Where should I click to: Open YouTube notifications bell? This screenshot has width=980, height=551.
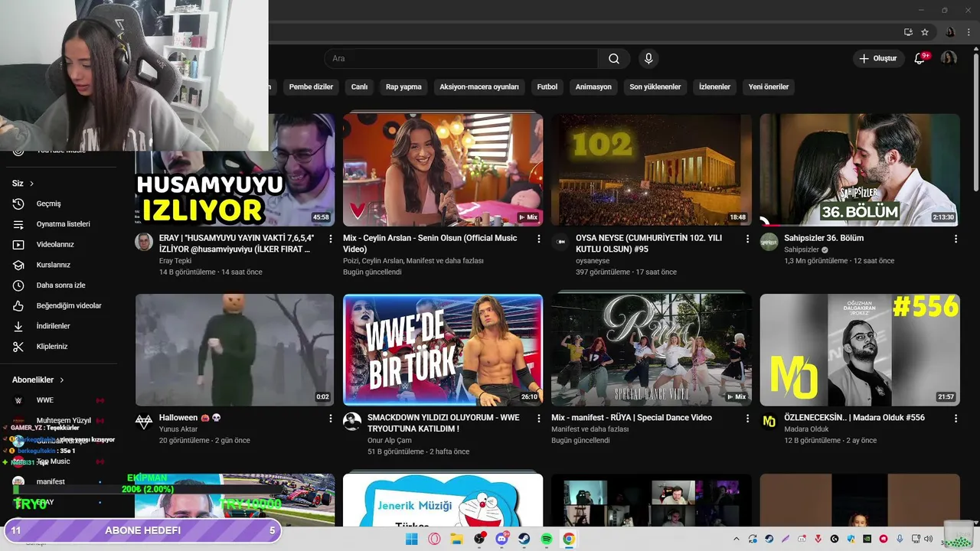pyautogui.click(x=920, y=59)
